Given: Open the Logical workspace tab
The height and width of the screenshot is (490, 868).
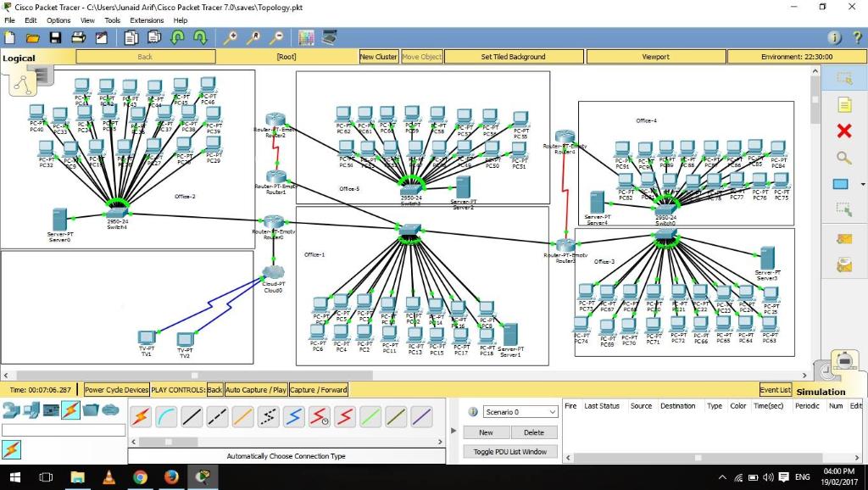Looking at the screenshot, I should tap(19, 58).
